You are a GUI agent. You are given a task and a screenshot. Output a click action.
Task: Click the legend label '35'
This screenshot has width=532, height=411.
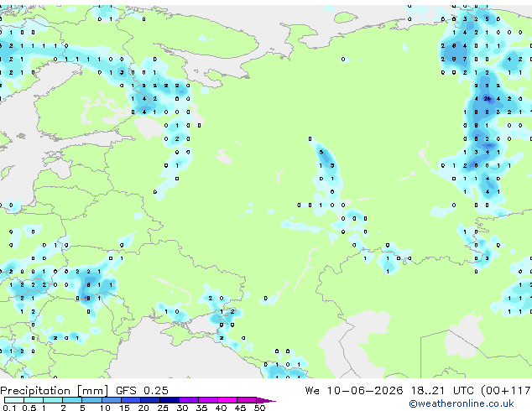[x=202, y=408]
